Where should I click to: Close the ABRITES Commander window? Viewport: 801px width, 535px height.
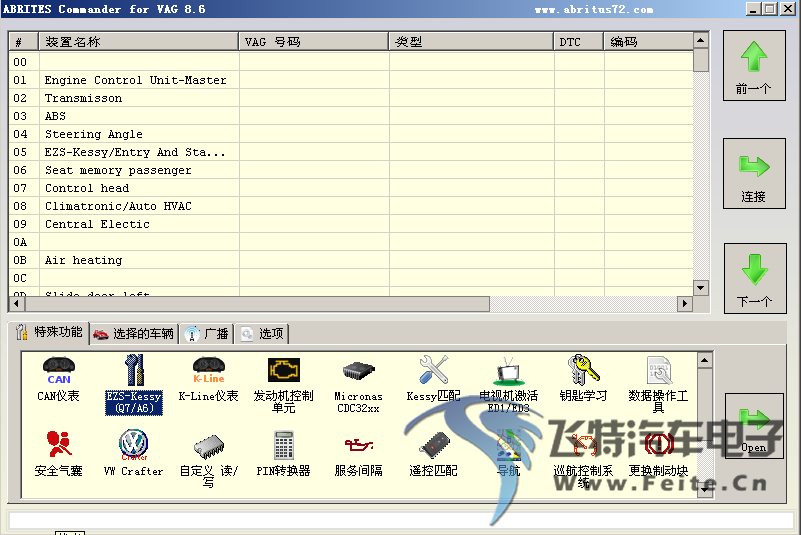click(x=788, y=9)
